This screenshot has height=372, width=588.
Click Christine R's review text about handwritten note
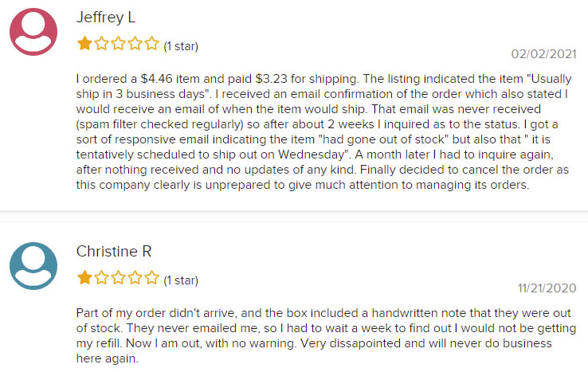326,335
